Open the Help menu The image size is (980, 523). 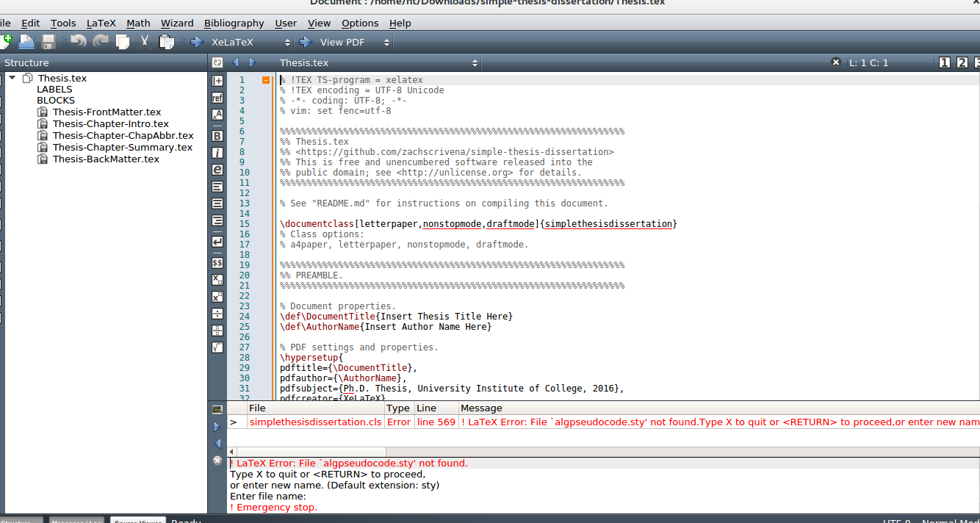coord(400,23)
